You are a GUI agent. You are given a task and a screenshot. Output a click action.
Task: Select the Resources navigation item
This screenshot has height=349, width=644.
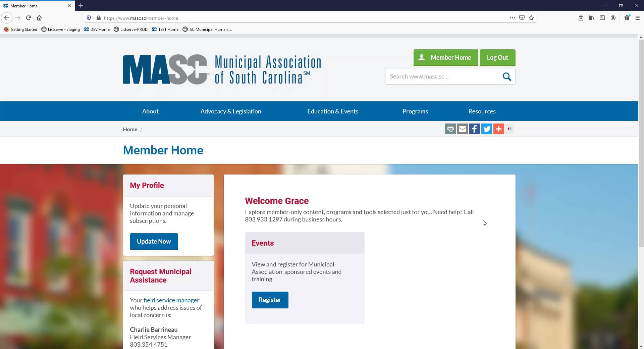pyautogui.click(x=482, y=111)
